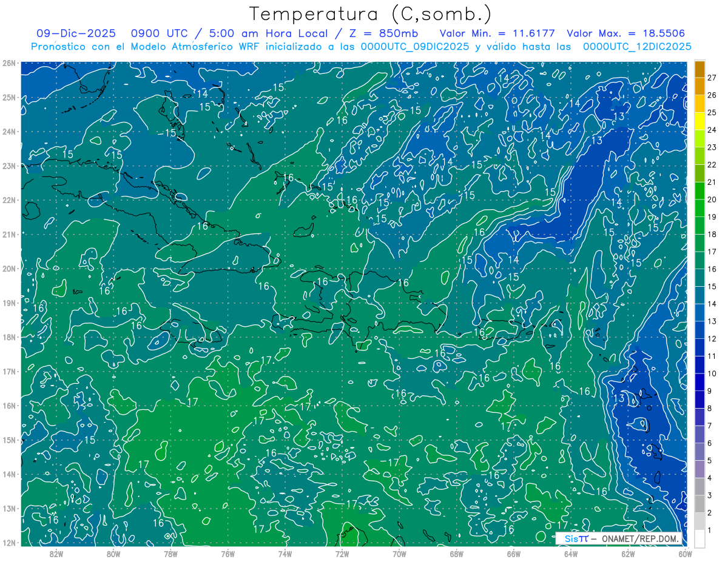
Task: Click the '26N' latitude axis label
Action: pyautogui.click(x=9, y=63)
